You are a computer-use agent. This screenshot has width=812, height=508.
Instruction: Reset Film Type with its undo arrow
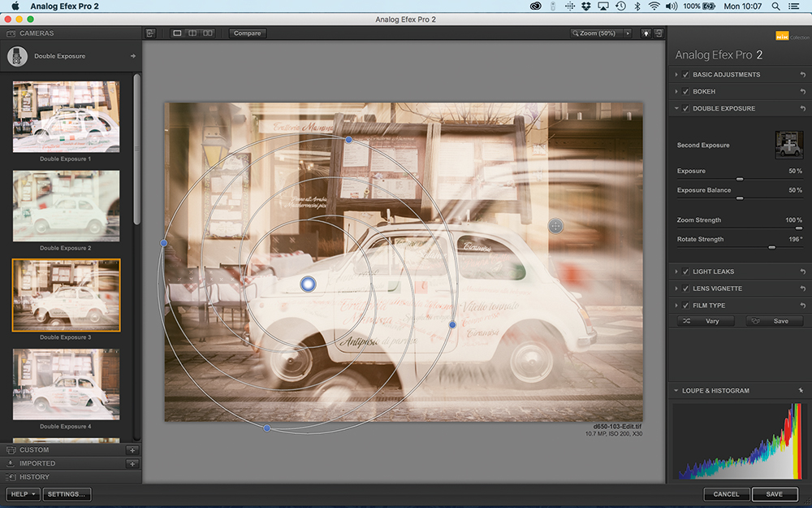click(803, 306)
